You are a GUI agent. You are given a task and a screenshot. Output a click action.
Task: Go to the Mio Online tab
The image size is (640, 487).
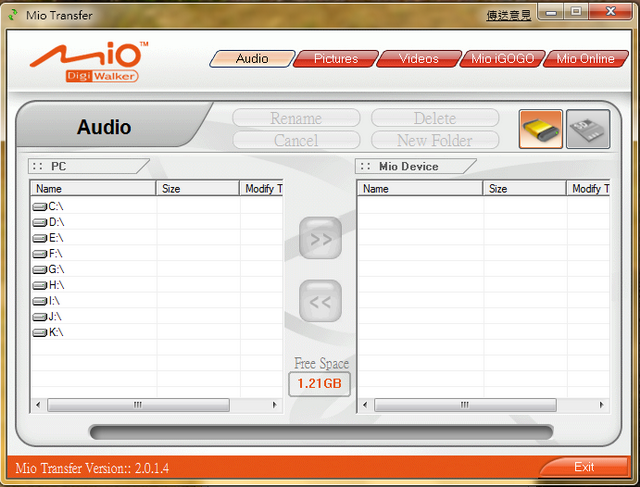[586, 58]
